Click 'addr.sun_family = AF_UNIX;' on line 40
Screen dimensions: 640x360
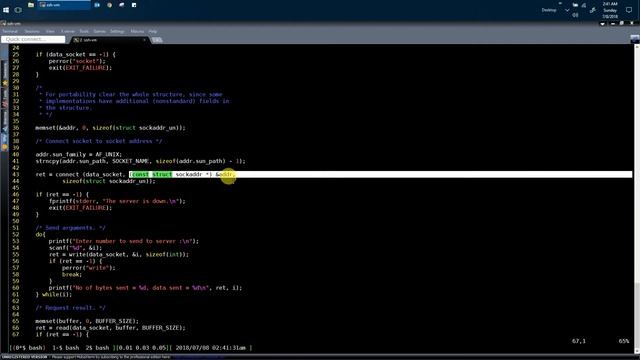point(78,155)
